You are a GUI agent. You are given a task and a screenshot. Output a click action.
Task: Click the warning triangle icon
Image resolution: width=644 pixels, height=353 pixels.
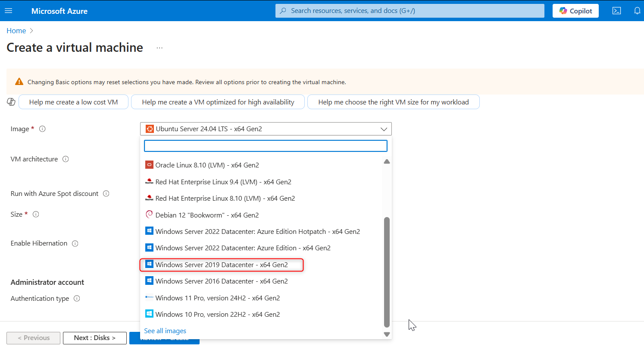coord(19,82)
